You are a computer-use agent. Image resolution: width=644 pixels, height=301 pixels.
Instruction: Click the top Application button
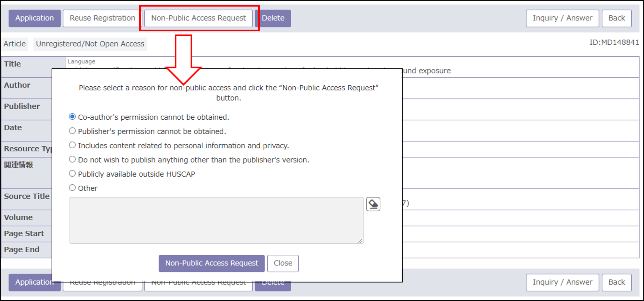click(x=34, y=18)
